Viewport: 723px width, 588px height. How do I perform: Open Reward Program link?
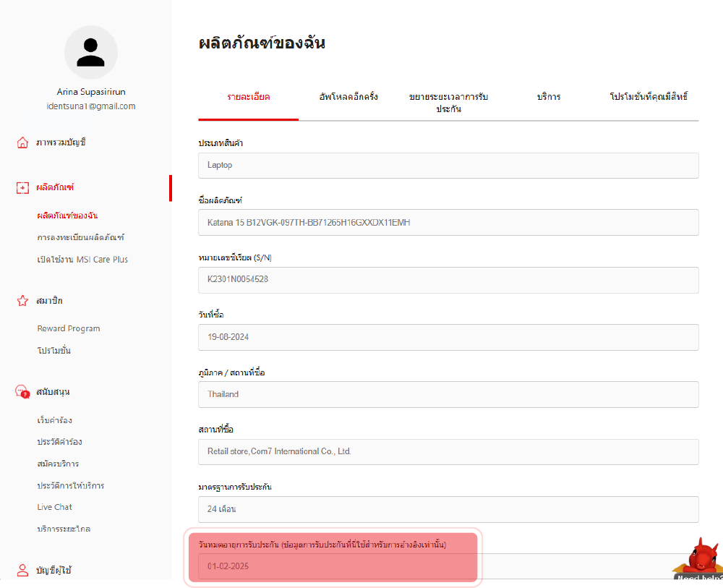click(x=69, y=328)
